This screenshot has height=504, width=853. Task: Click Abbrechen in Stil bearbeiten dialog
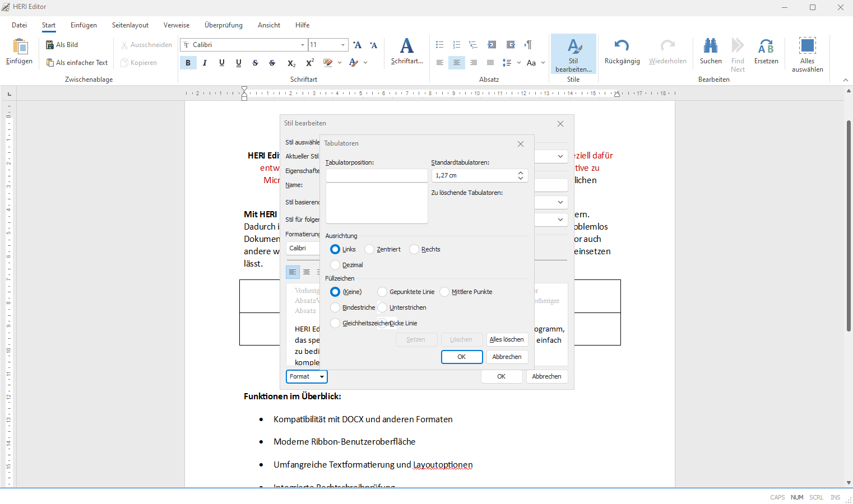click(x=546, y=376)
